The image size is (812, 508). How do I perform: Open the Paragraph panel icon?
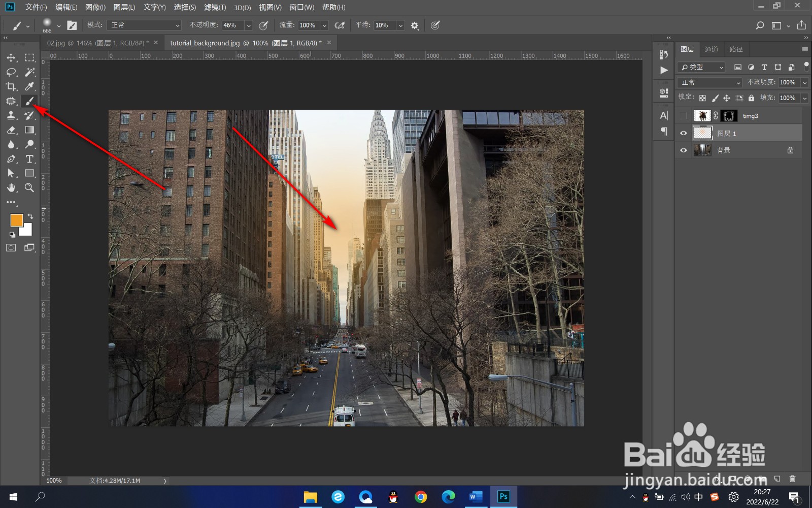[x=664, y=131]
